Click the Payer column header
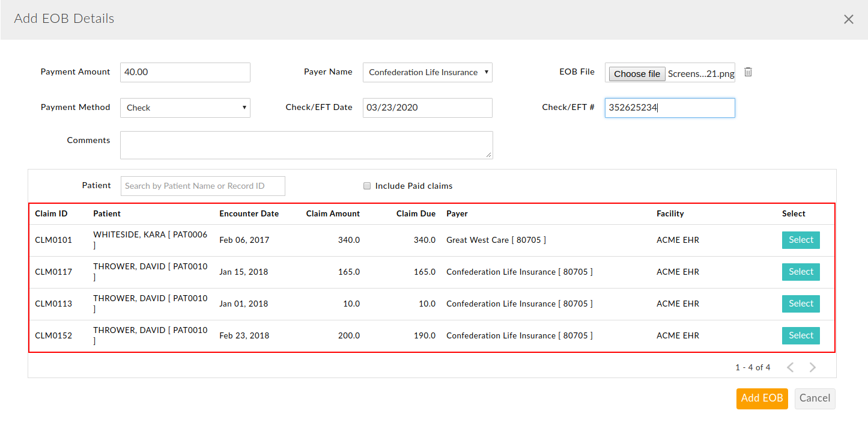The height and width of the screenshot is (425, 868). pyautogui.click(x=457, y=213)
